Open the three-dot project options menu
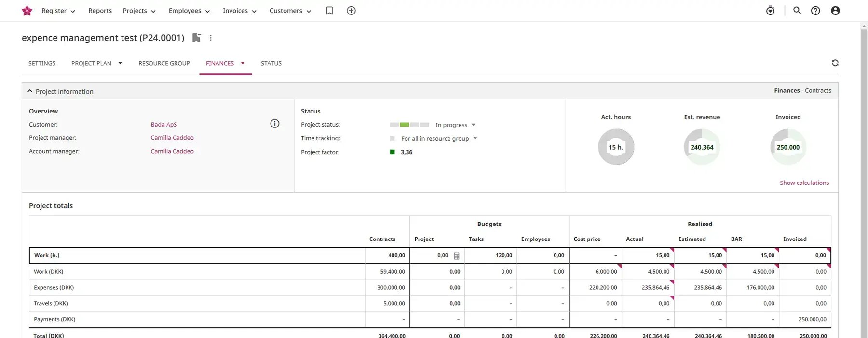This screenshot has width=868, height=338. [211, 38]
